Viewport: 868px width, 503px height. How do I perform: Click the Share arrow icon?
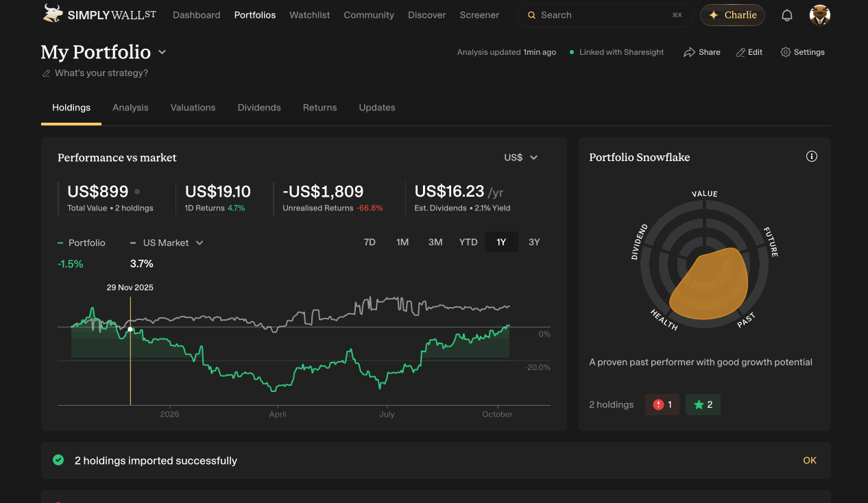pos(689,52)
